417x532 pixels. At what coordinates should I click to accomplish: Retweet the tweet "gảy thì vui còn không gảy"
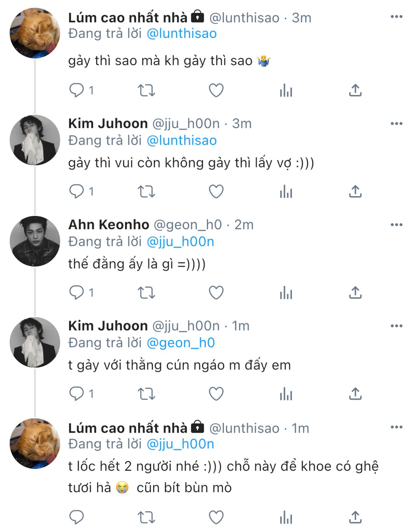[146, 192]
